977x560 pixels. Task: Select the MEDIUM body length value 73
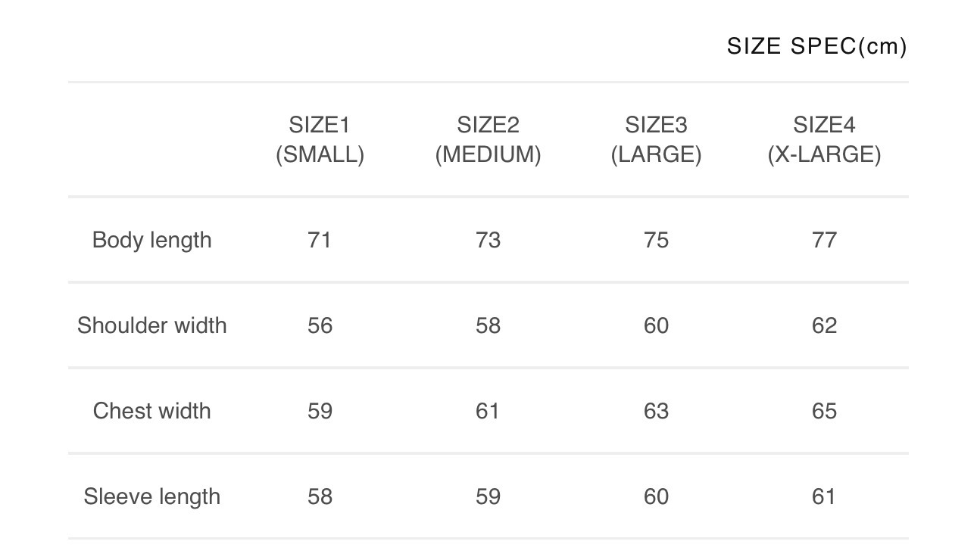coord(488,240)
